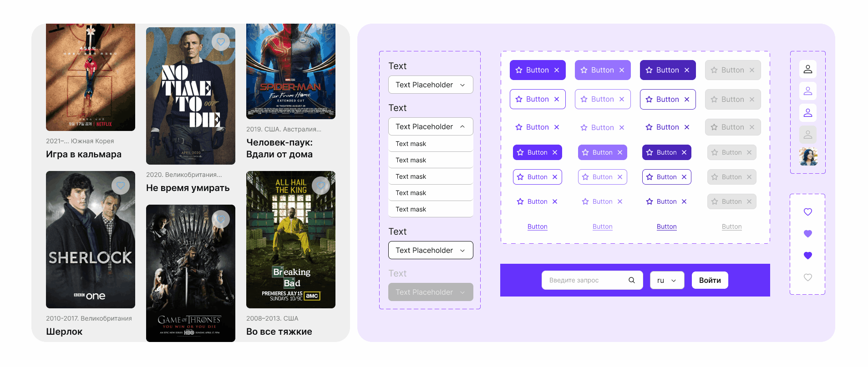The height and width of the screenshot is (367, 868).
Task: Click the star in the small filled pale-purple Button
Action: click(585, 152)
